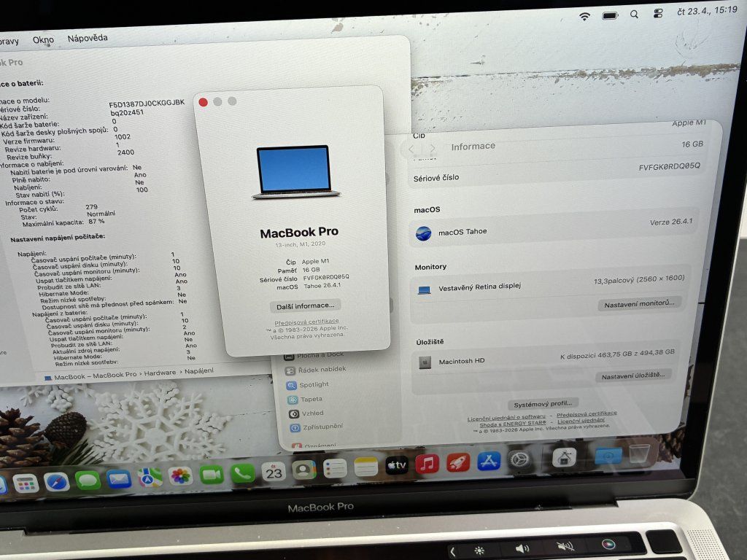The image size is (747, 560).
Task: Open Downloads folder in the Dock
Action: tap(608, 455)
